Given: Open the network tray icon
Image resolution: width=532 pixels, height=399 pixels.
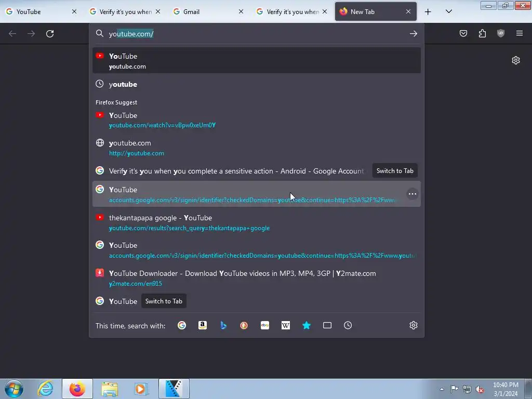Looking at the screenshot, I should pos(467,389).
